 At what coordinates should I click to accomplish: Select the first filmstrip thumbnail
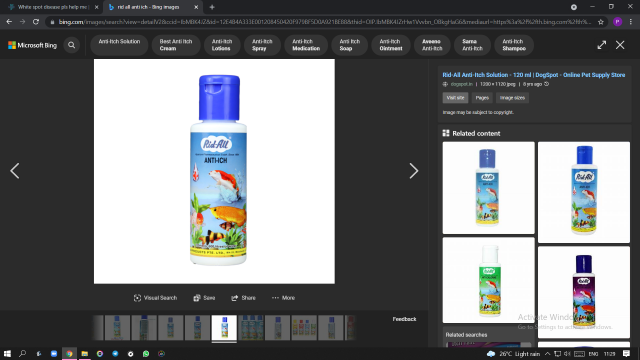coord(117,327)
